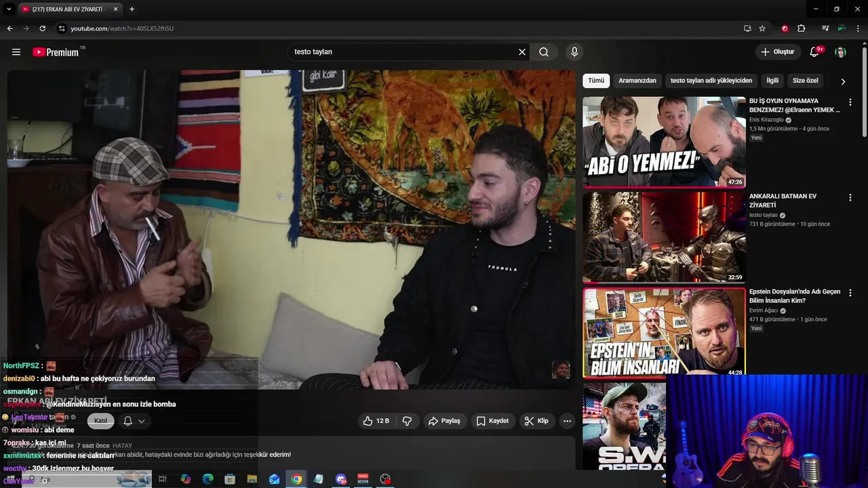Click the youtube.com address bar URL
The width and height of the screenshot is (868, 488).
click(122, 28)
